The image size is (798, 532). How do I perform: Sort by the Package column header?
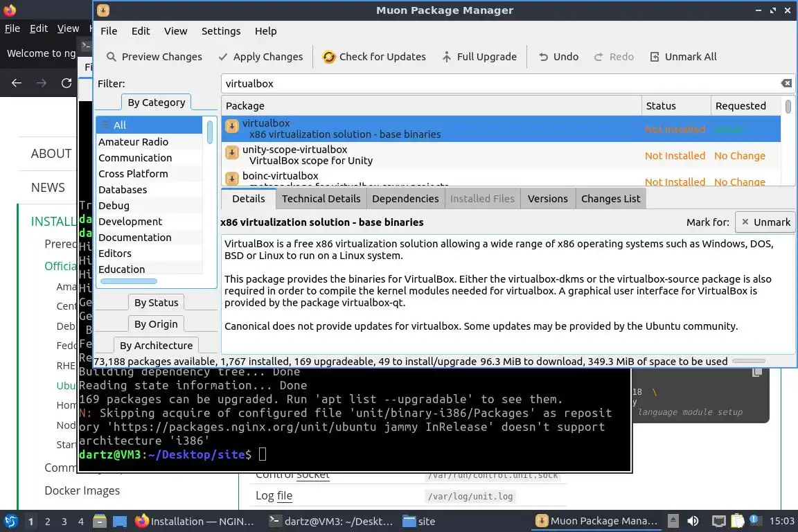tap(432, 106)
